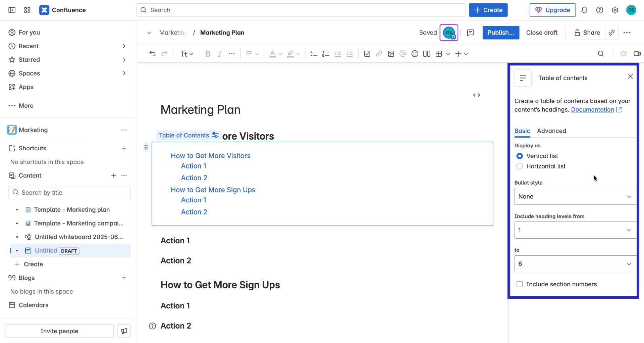
Task: Undo the last change
Action: 153,54
